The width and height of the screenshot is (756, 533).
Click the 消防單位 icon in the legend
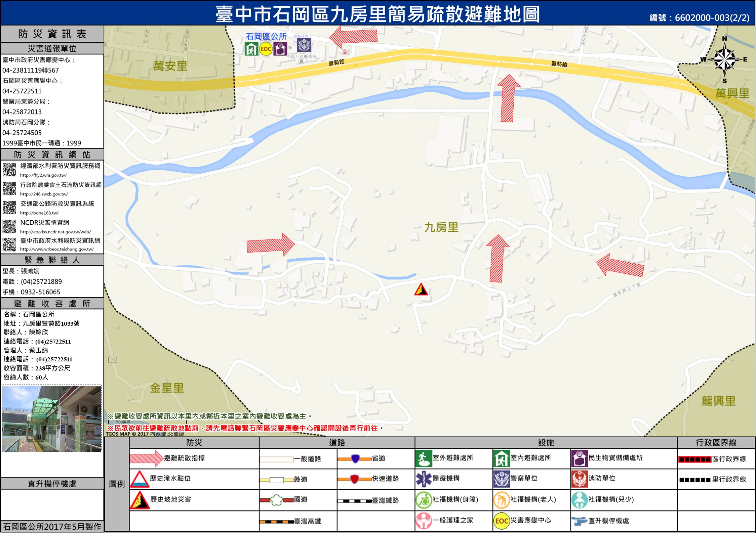(x=579, y=479)
